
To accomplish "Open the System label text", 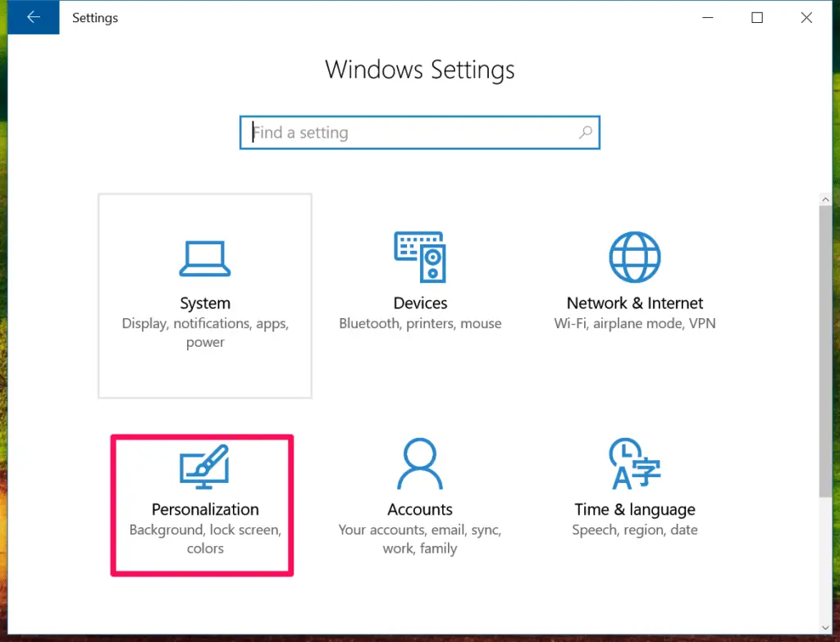I will (x=205, y=303).
